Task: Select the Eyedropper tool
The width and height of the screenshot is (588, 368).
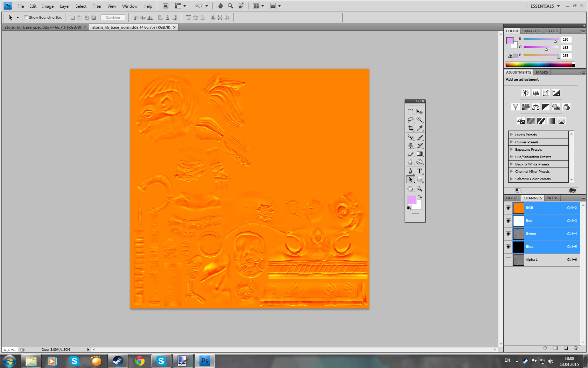Action: (420, 128)
